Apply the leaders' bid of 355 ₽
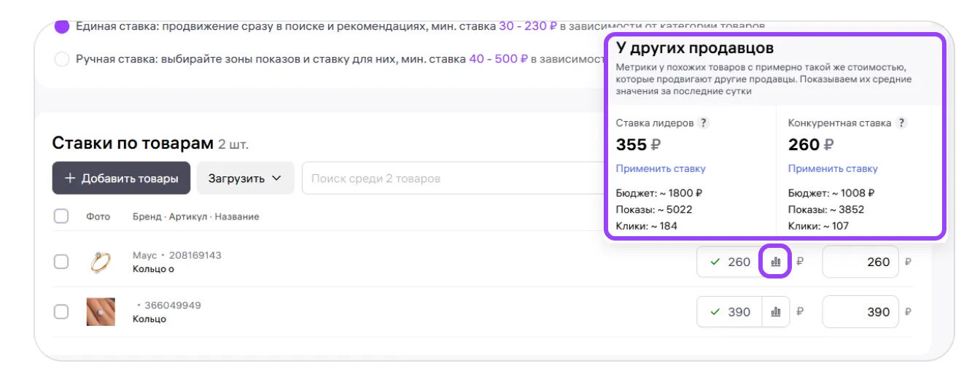The image size is (980, 382). coord(661,168)
